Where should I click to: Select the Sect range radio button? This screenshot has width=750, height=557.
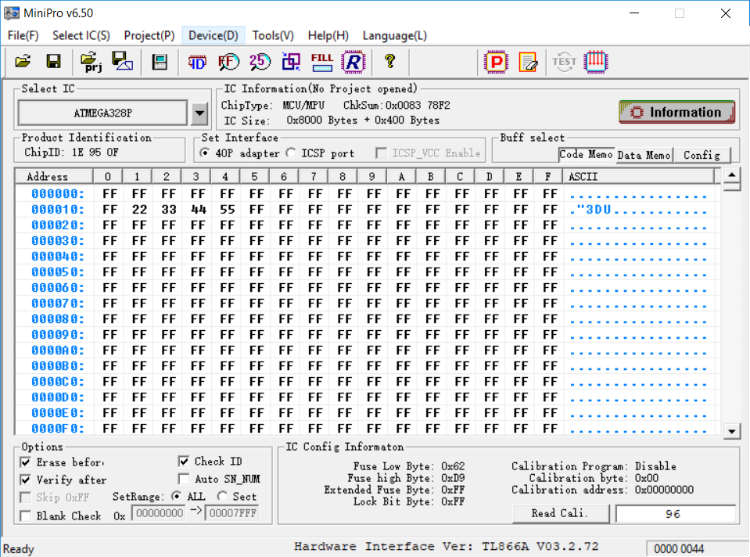[x=222, y=496]
